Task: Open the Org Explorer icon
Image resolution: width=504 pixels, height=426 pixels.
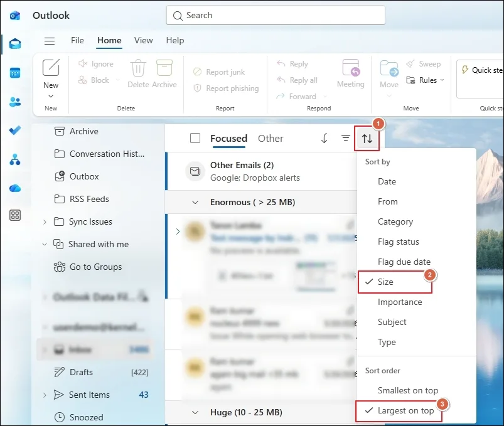Action: point(15,159)
